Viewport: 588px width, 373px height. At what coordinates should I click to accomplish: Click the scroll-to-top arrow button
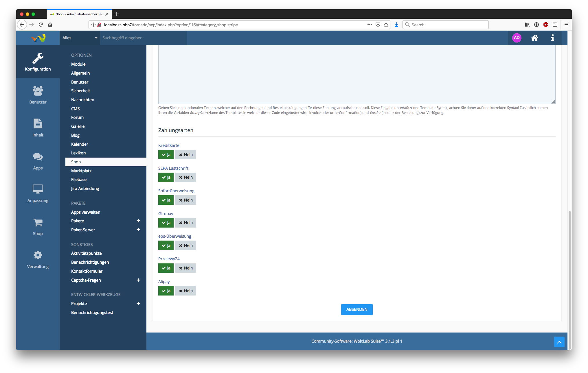559,342
